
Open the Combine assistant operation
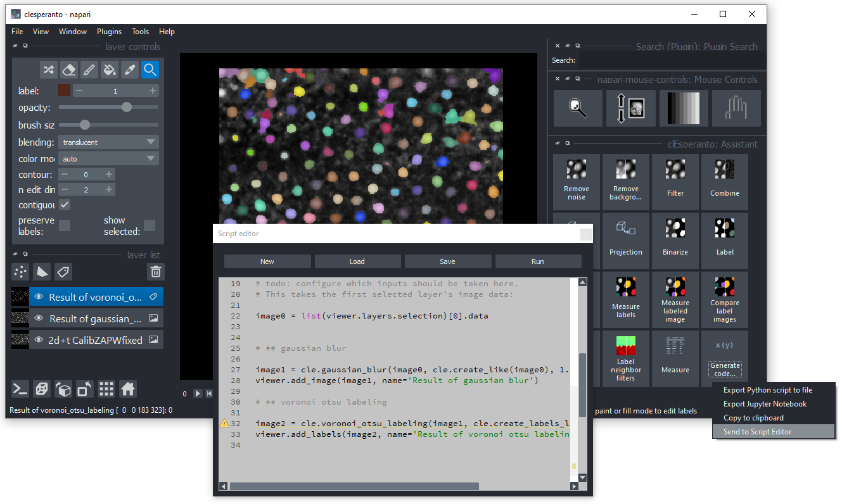pyautogui.click(x=725, y=182)
